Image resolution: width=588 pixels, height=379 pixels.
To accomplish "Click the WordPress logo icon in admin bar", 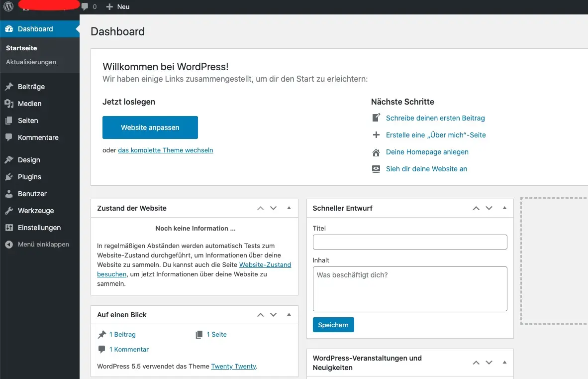I will [x=8, y=6].
